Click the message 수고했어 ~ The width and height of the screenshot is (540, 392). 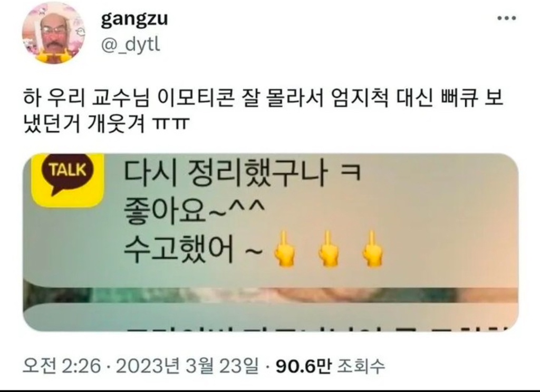click(x=193, y=250)
